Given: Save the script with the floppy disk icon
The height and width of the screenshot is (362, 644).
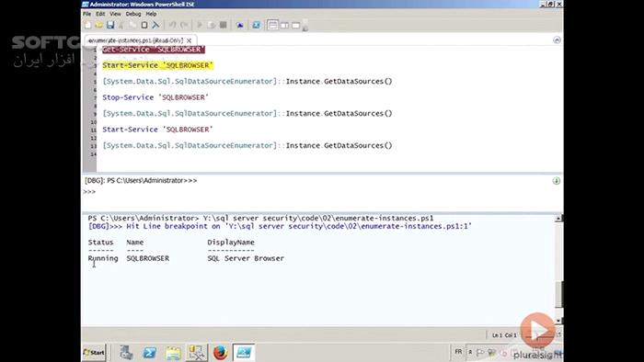Looking at the screenshot, I should [110, 25].
